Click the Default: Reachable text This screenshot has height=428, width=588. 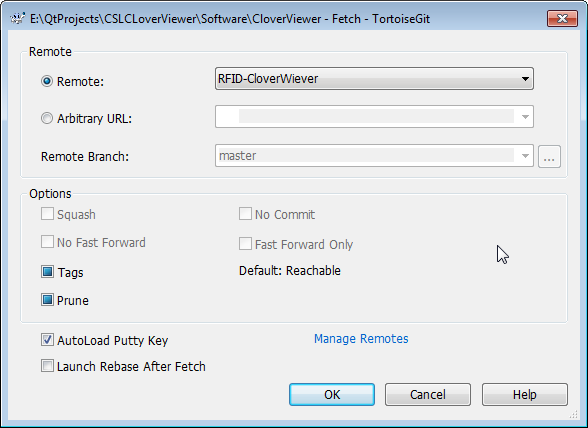click(x=290, y=271)
